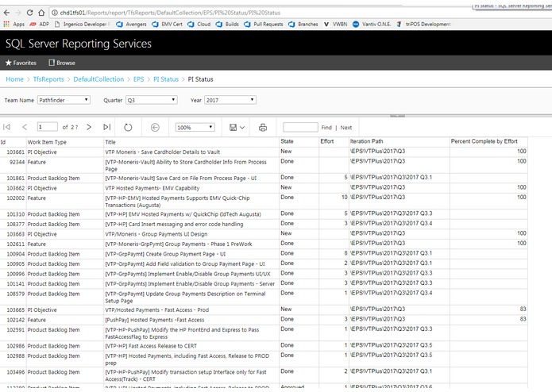Image resolution: width=552 pixels, height=392 pixels.
Task: Open the Quarter dropdown showing Q3
Action: click(x=152, y=100)
